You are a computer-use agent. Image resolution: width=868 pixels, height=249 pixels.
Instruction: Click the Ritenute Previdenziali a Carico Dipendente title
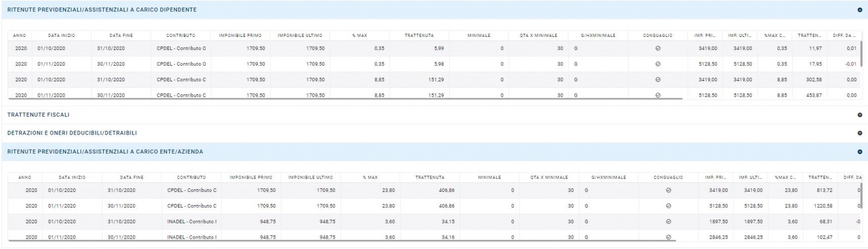[x=102, y=10]
